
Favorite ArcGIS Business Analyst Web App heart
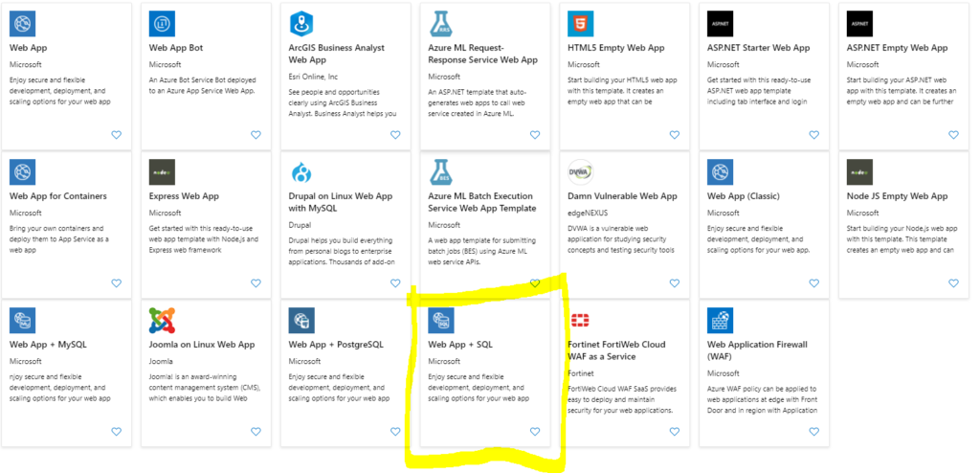tap(395, 134)
